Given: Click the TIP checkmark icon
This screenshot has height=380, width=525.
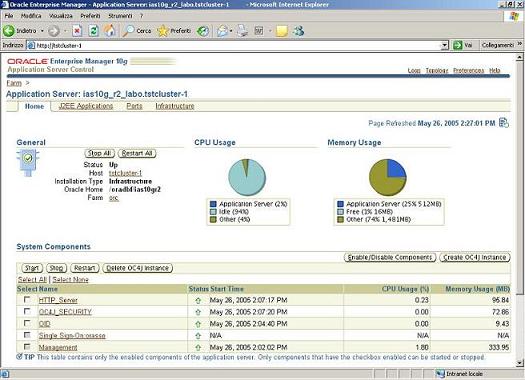Looking at the screenshot, I should click(x=19, y=357).
